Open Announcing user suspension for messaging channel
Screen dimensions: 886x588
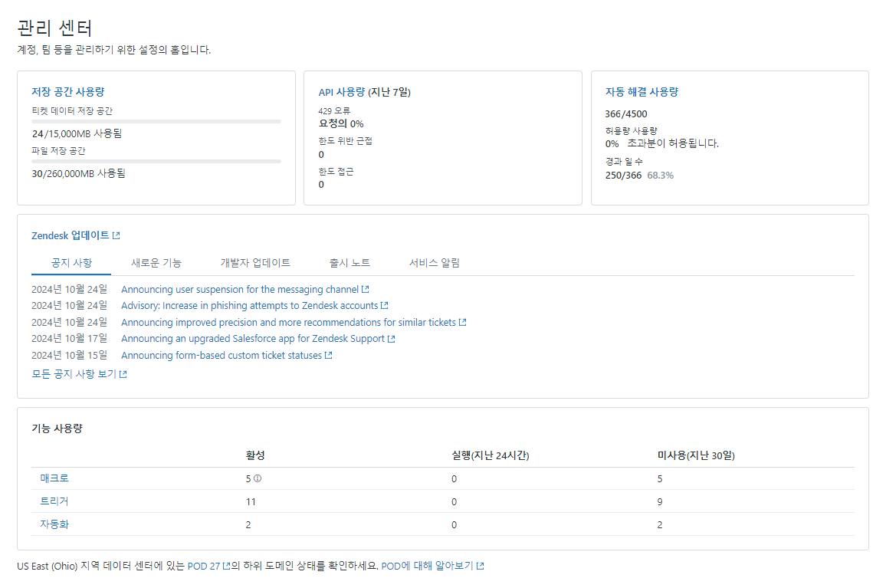click(x=240, y=290)
